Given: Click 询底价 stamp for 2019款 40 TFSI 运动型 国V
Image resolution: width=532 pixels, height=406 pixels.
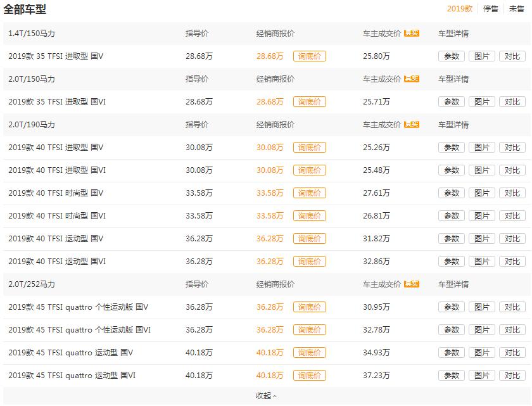Looking at the screenshot, I should coord(310,238).
